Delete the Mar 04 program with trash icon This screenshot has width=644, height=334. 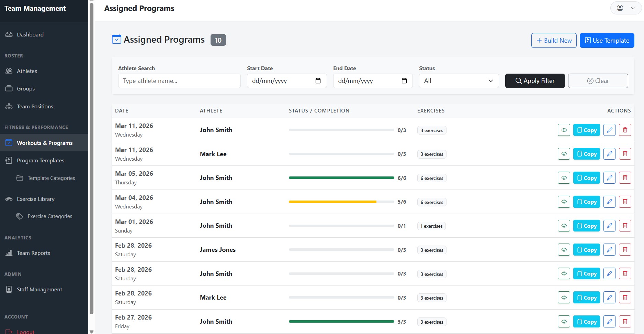click(x=625, y=202)
